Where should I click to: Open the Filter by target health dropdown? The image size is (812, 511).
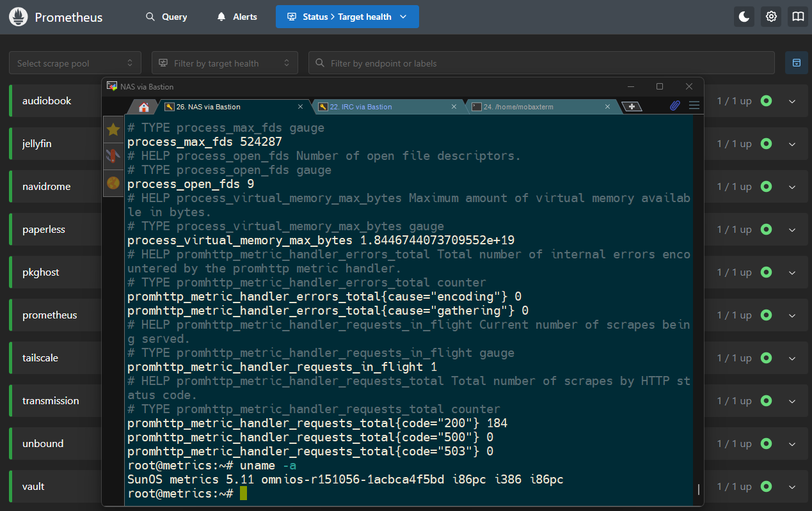225,63
